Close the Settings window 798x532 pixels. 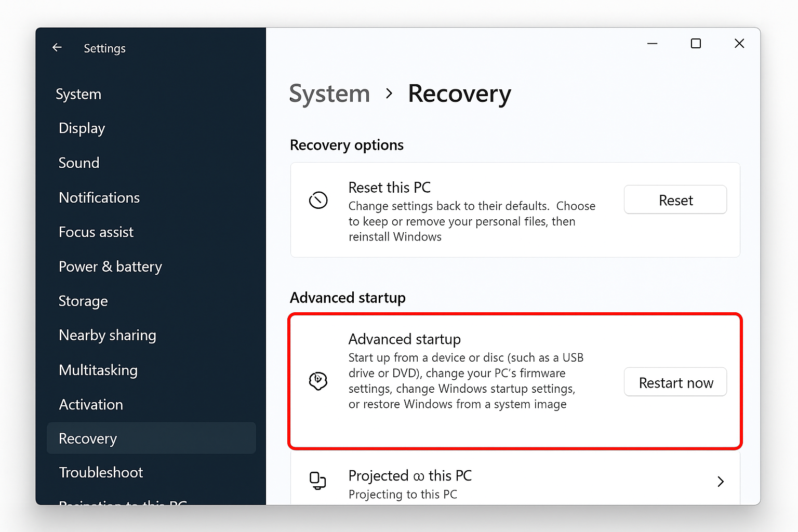(x=739, y=44)
